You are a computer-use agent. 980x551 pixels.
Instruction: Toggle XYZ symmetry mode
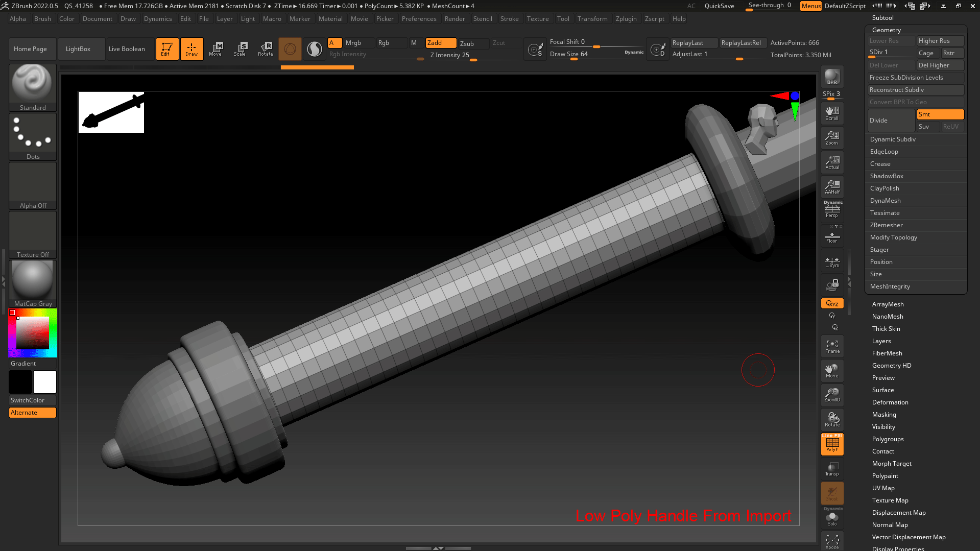tap(832, 303)
